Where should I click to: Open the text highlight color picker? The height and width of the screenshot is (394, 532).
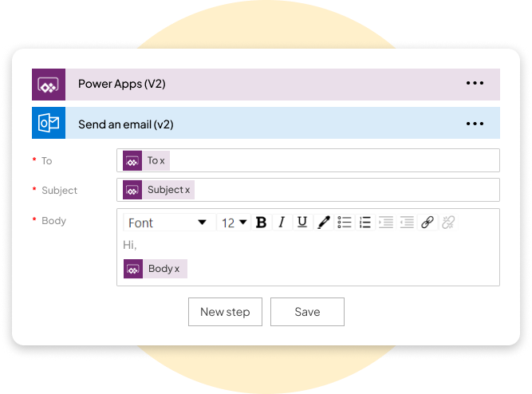[323, 223]
